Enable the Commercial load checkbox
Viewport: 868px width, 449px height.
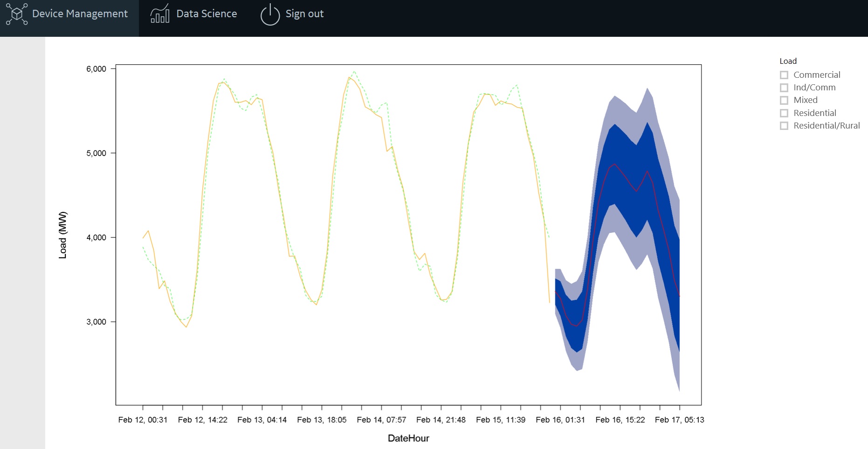784,75
